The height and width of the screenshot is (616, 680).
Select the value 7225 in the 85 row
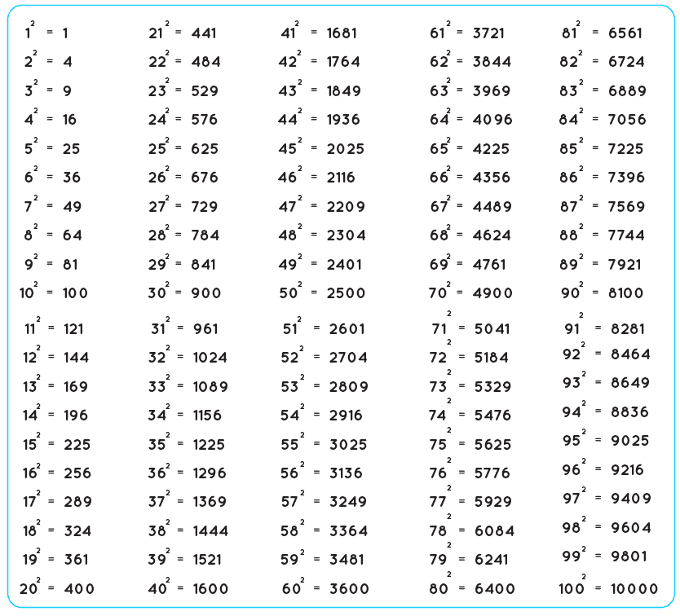tap(626, 148)
